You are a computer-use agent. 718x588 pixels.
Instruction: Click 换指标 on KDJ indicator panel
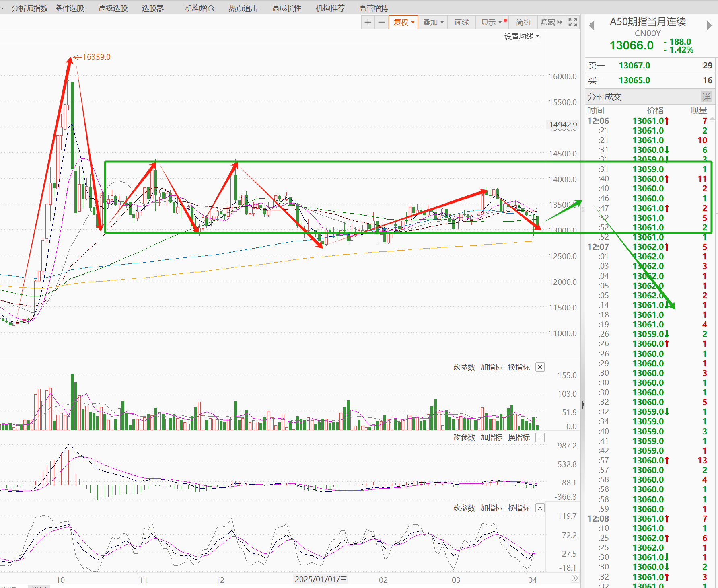pyautogui.click(x=519, y=508)
